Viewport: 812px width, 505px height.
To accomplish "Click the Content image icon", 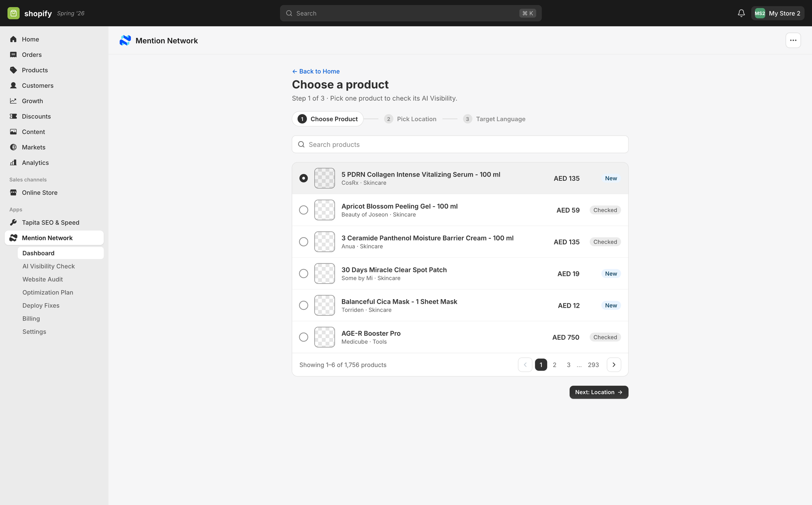I will [13, 132].
